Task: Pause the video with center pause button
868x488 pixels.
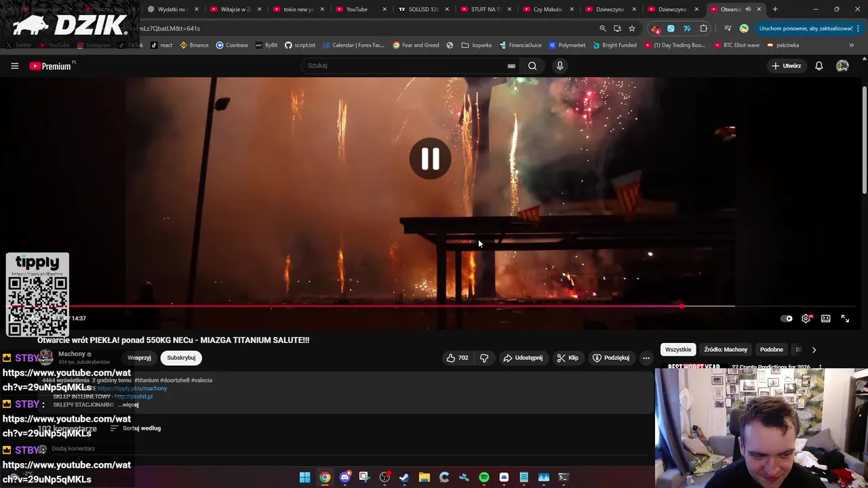Action: [x=431, y=159]
